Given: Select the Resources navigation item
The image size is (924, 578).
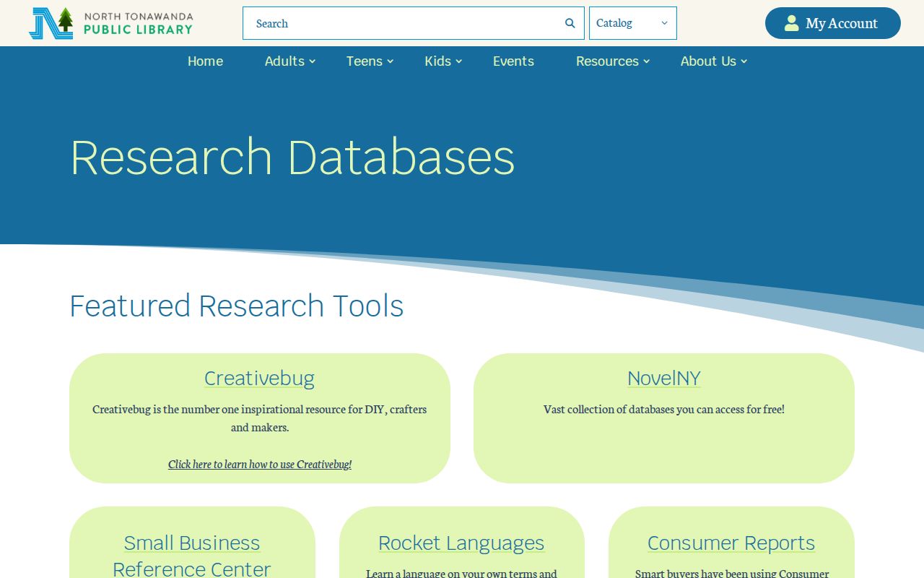Looking at the screenshot, I should (607, 61).
